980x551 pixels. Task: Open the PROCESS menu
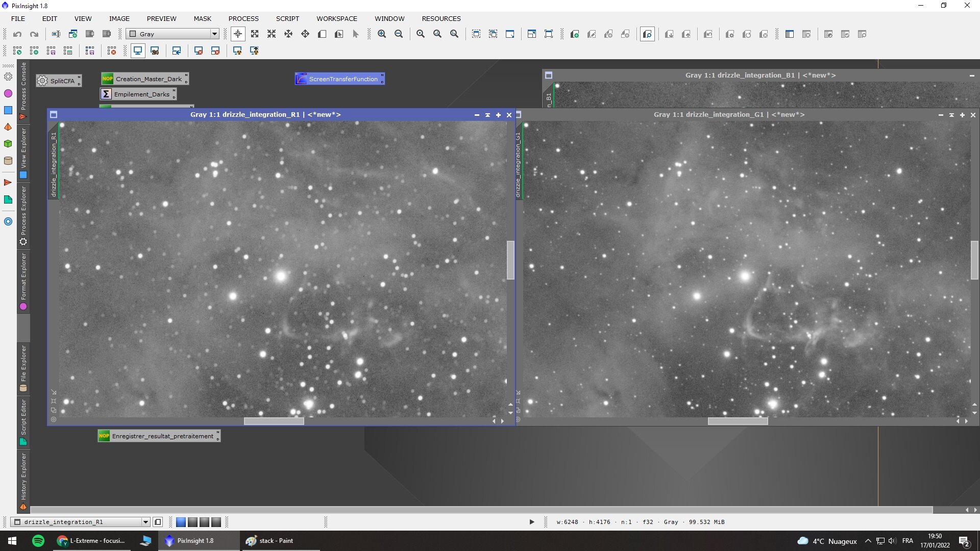click(243, 18)
